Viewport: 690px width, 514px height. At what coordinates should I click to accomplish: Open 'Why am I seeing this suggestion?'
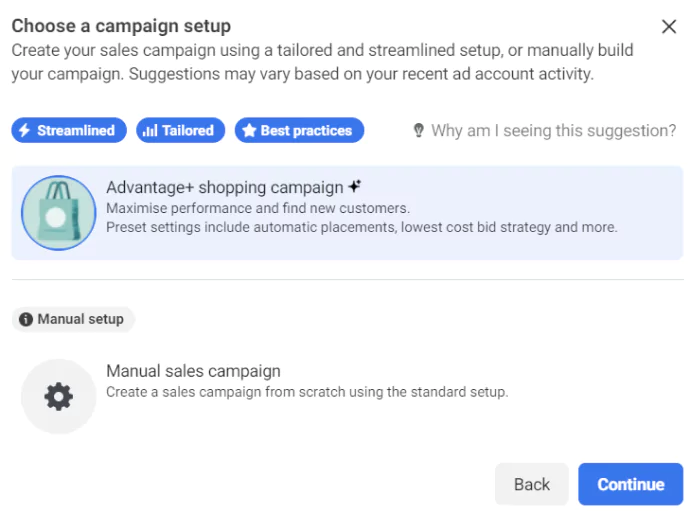(553, 131)
